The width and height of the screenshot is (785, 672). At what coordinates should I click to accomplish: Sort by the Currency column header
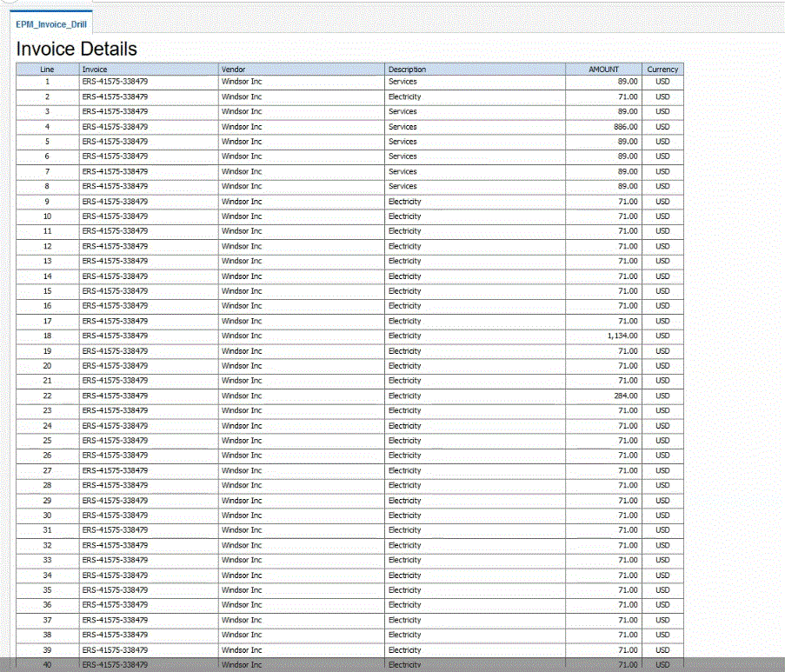click(x=662, y=69)
